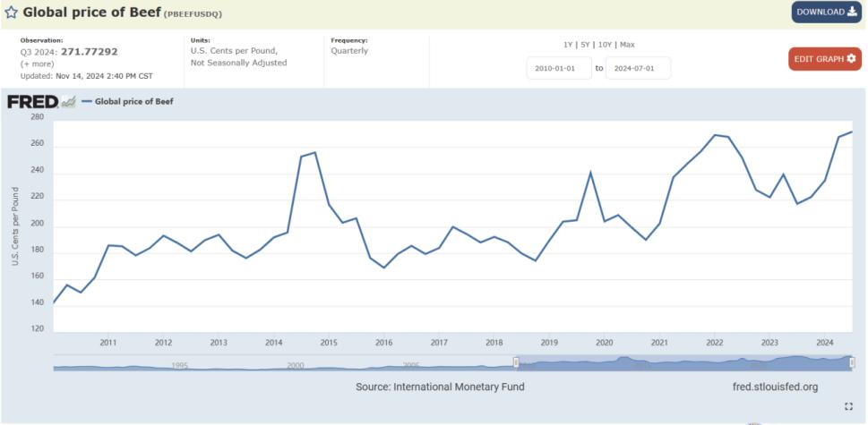Open fullscreen with the expand icon
This screenshot has width=868, height=425.
(x=848, y=406)
